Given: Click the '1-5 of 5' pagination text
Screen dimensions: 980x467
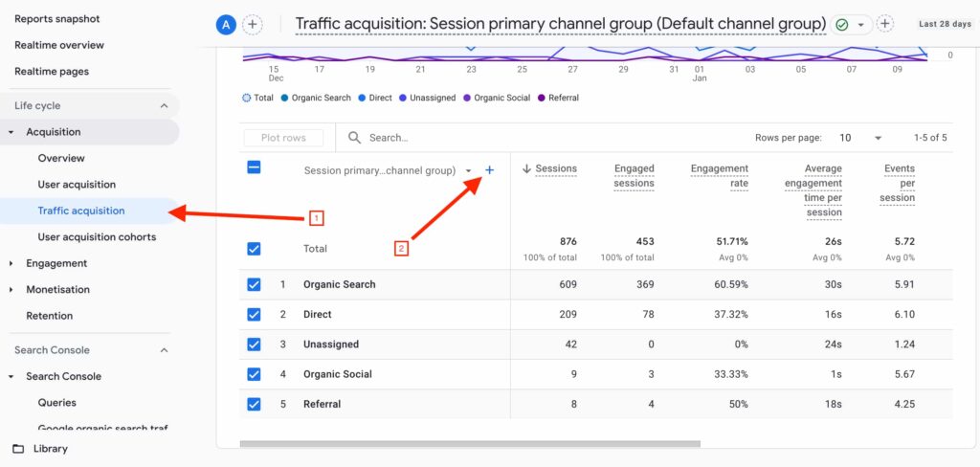Looking at the screenshot, I should 930,138.
